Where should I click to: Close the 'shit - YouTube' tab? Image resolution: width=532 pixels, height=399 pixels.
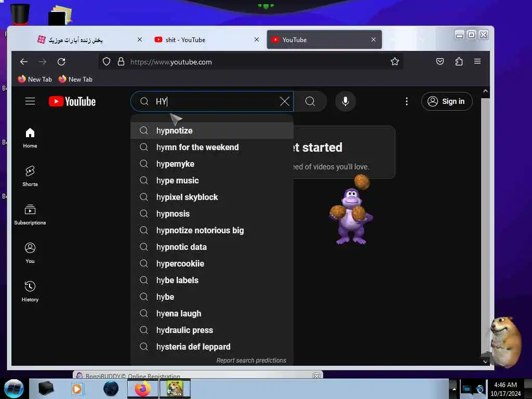tap(257, 39)
